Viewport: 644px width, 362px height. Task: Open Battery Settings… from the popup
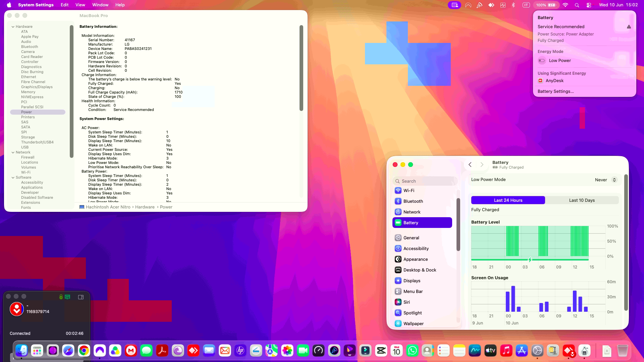coord(555,91)
